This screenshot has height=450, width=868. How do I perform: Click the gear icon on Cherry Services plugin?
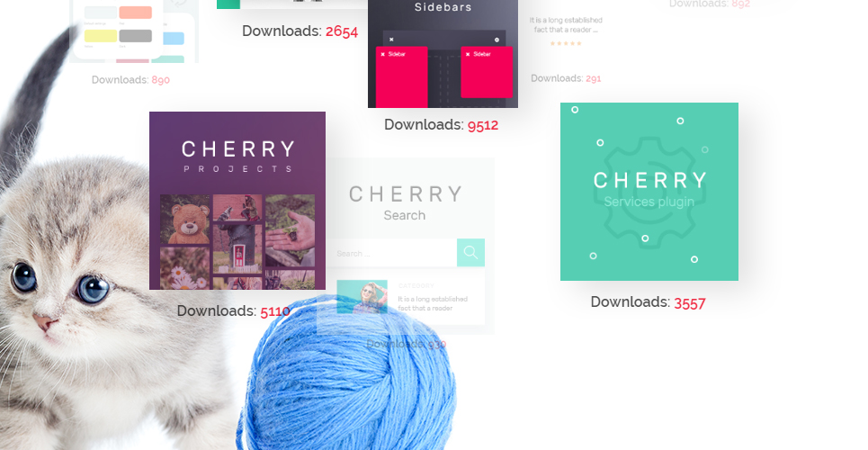pyautogui.click(x=649, y=192)
